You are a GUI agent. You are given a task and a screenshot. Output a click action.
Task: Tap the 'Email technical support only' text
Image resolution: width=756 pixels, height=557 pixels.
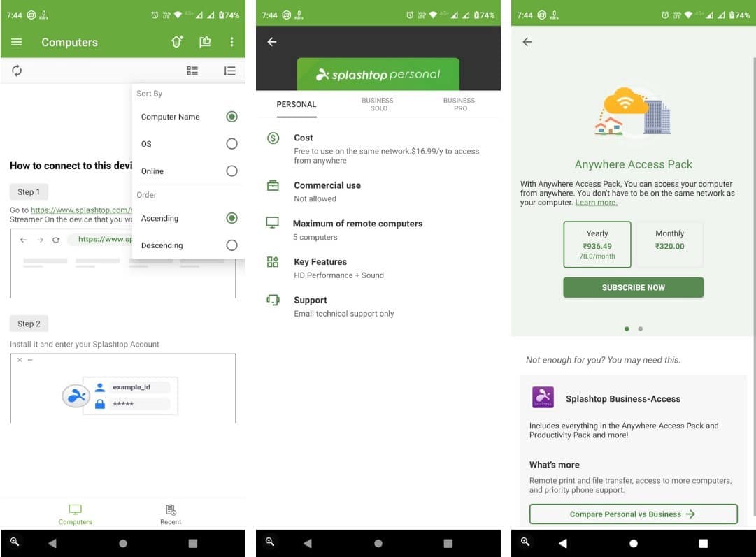pyautogui.click(x=344, y=314)
